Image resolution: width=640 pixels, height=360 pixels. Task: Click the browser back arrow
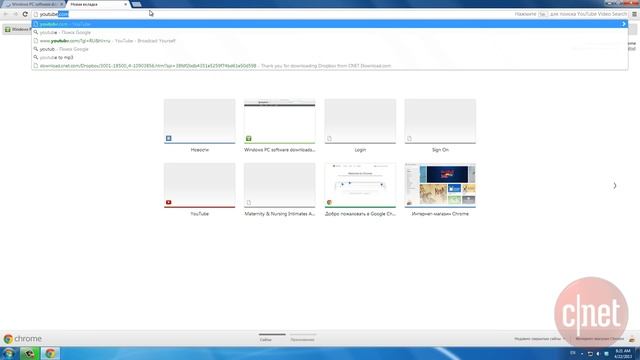click(5, 14)
